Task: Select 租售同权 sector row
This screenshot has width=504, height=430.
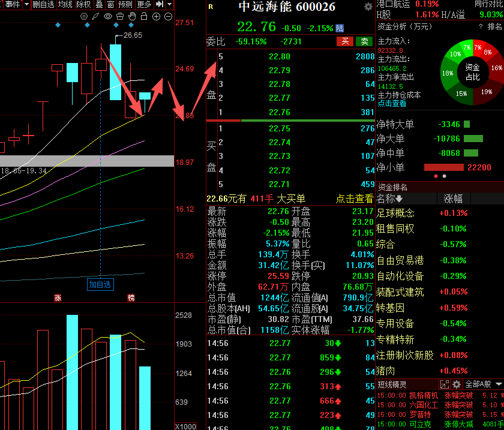Action: 439,229
